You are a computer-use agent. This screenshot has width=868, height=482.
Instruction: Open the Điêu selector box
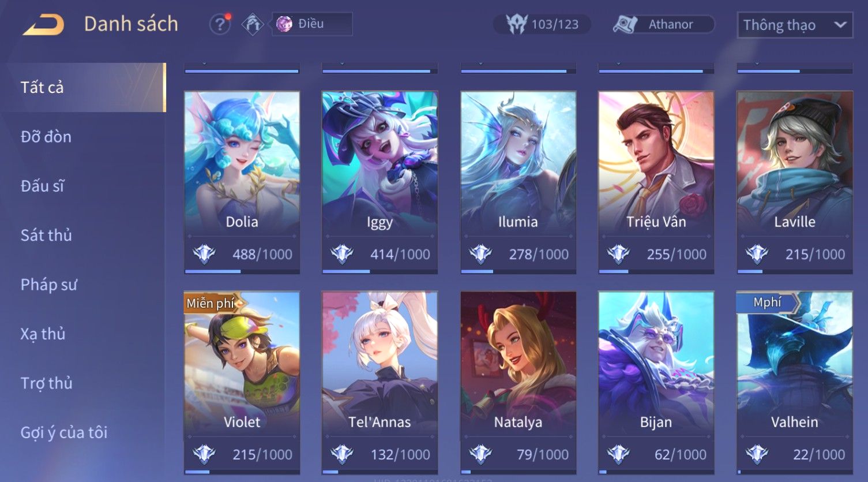[312, 24]
